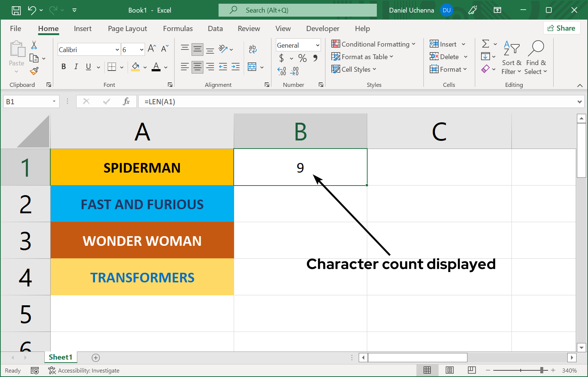Open Font Color dropdown arrow
Image resolution: width=588 pixels, height=377 pixels.
166,67
